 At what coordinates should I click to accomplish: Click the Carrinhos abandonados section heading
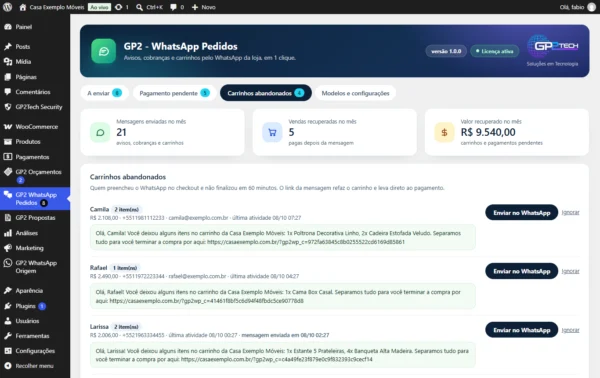pyautogui.click(x=128, y=177)
